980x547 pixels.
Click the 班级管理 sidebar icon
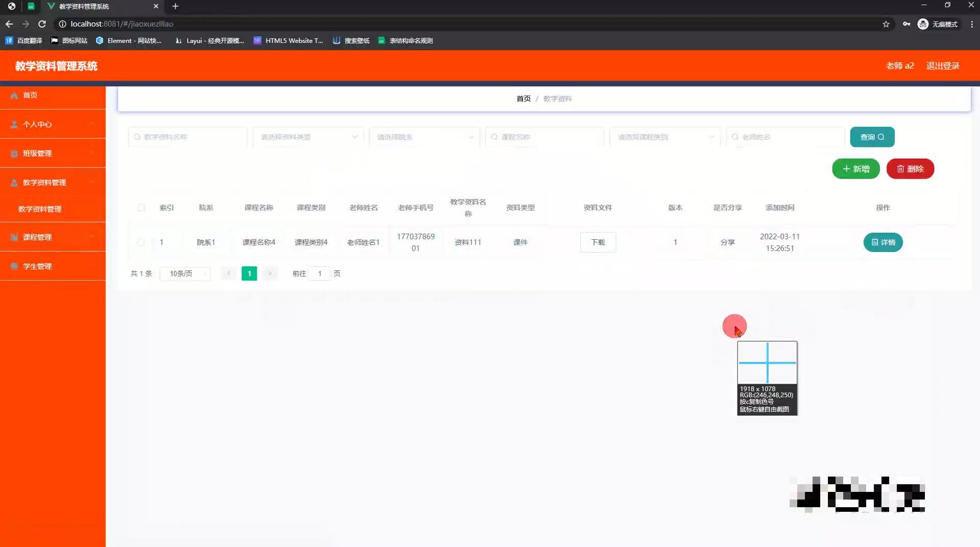coord(14,154)
